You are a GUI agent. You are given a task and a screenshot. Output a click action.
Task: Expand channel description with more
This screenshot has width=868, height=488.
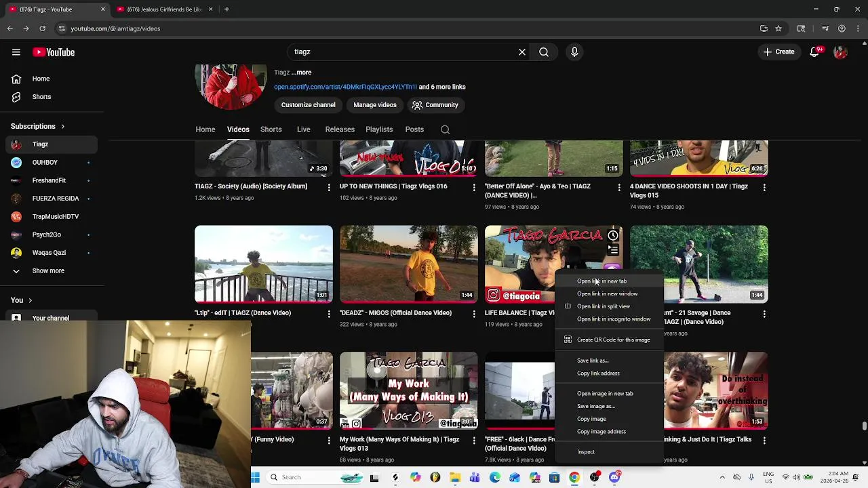coord(302,73)
